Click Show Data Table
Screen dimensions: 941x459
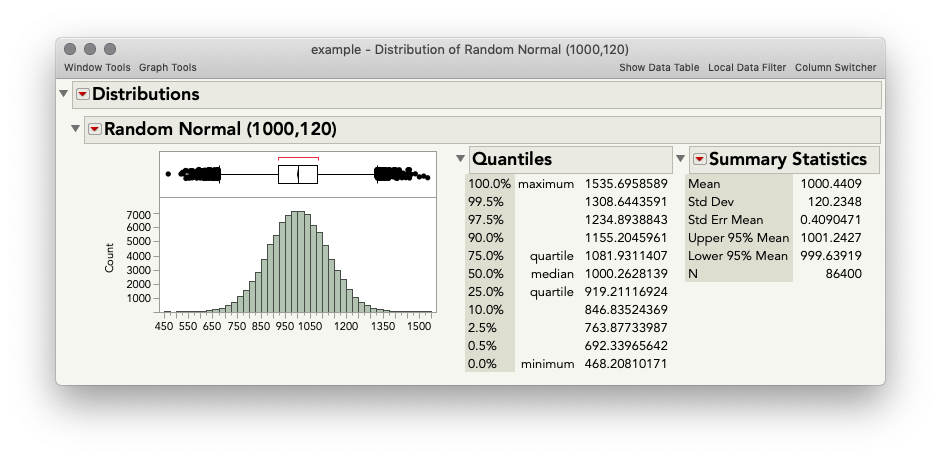click(x=659, y=68)
